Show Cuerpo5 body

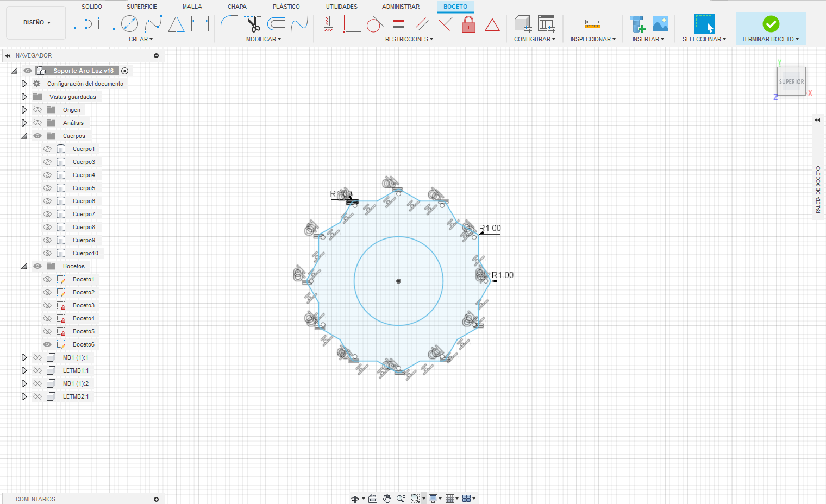[x=47, y=188]
